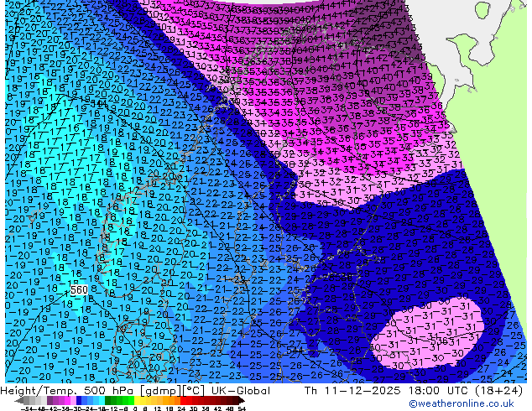Click the grey left arrow end of colorbar

pyautogui.click(x=19, y=401)
